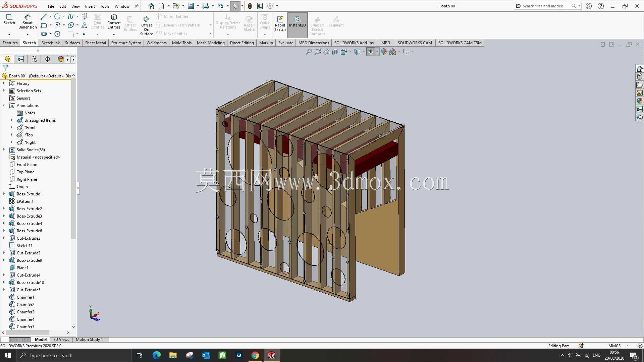Open the Sketch button dropdown arrow
644x362 pixels.
click(x=9, y=35)
